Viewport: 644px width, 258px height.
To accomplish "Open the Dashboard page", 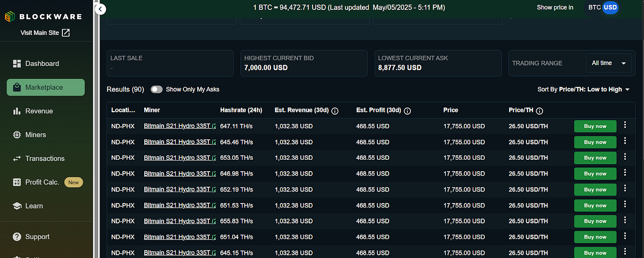I will [46, 64].
